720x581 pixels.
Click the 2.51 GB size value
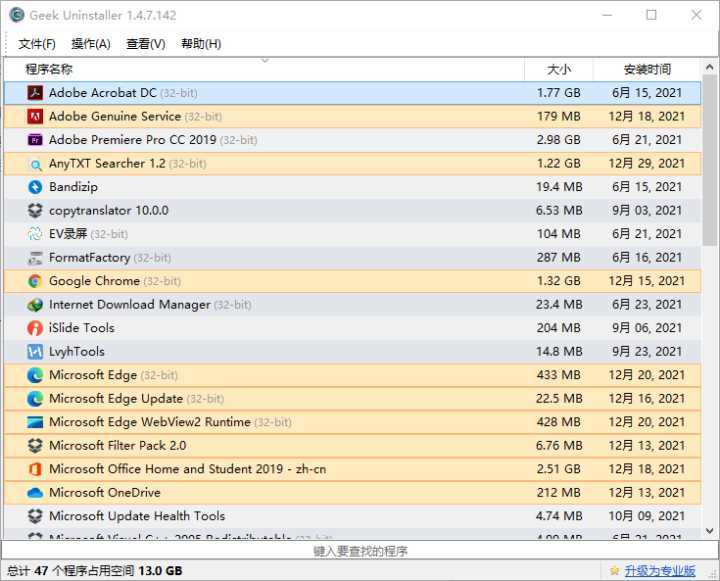(559, 469)
